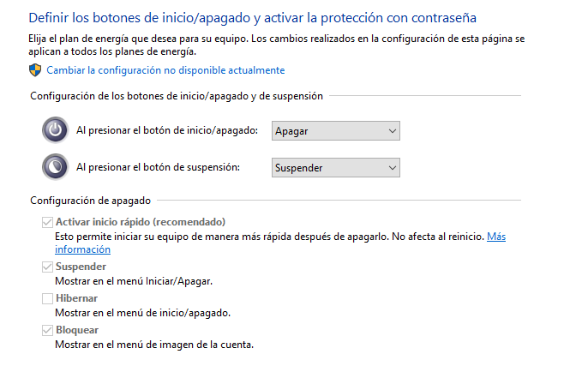
Task: Enable the Hibernar checkbox
Action: click(x=47, y=298)
